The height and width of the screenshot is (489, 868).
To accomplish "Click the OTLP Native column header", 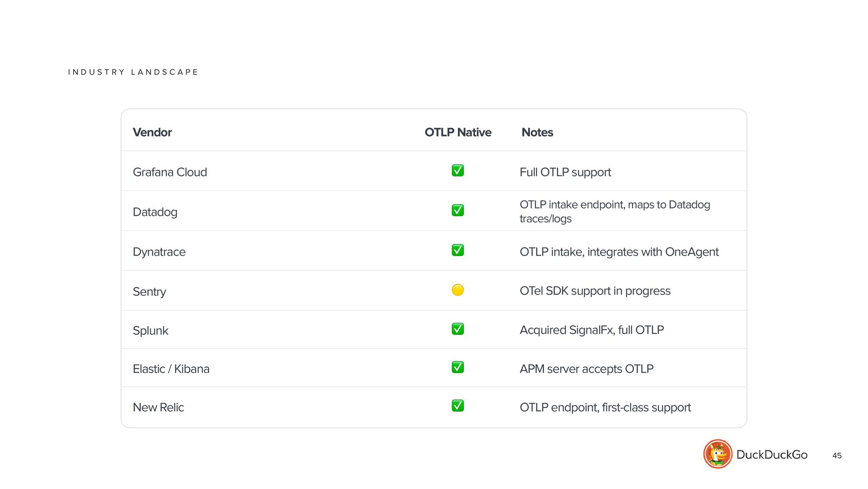I will (458, 133).
